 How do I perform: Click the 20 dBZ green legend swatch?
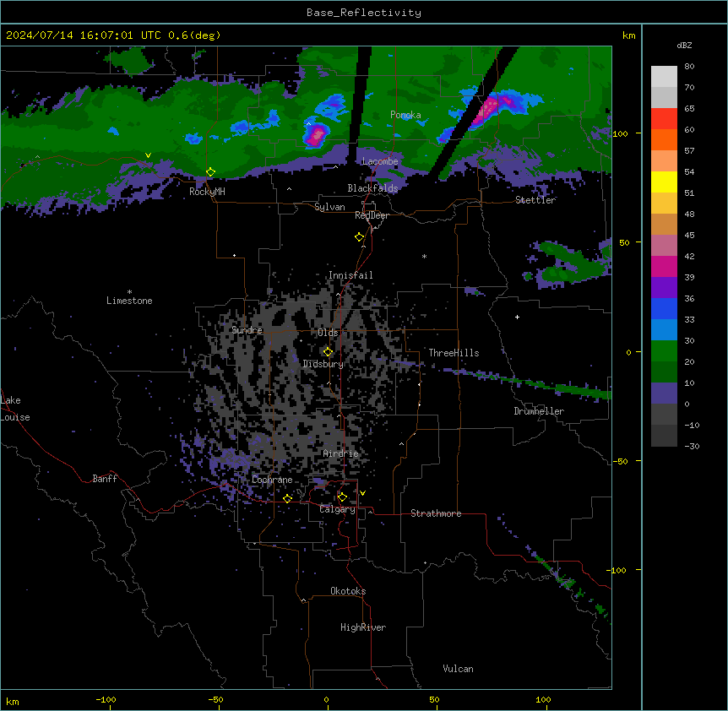664,351
